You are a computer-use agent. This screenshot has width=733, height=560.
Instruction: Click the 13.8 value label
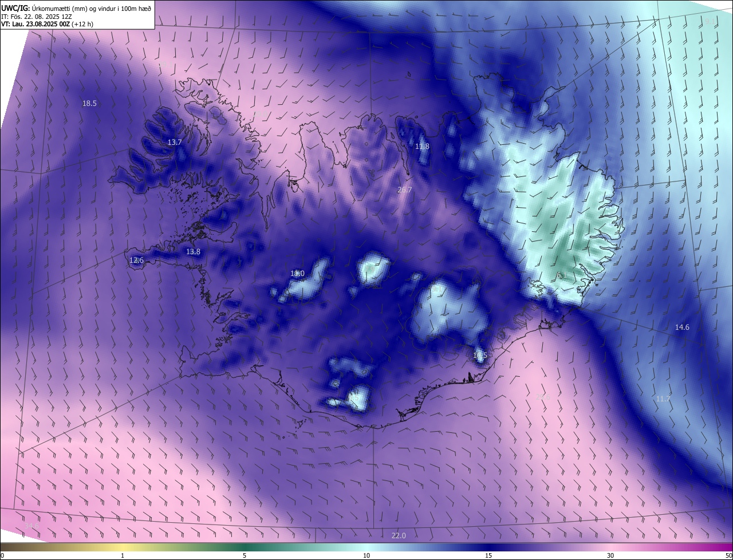[x=194, y=252]
